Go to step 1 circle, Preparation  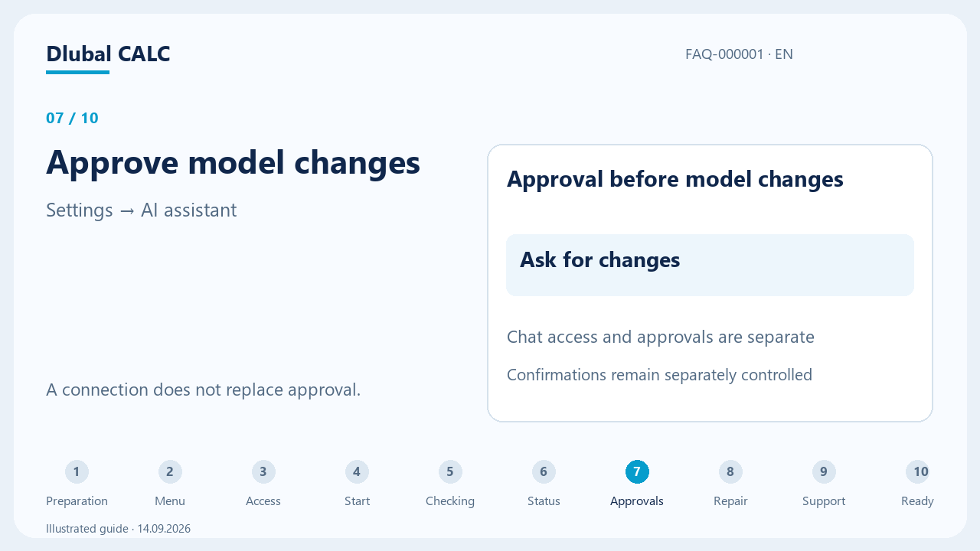(x=77, y=472)
